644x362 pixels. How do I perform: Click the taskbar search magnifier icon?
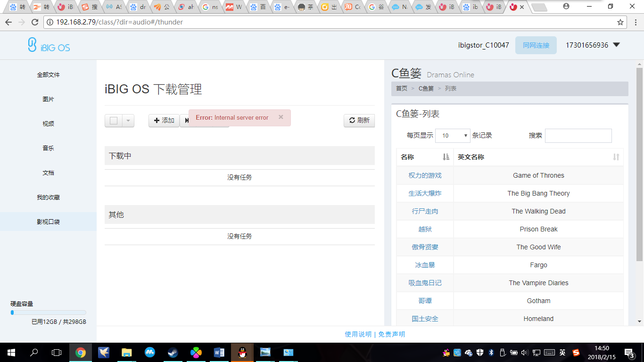tap(34, 352)
